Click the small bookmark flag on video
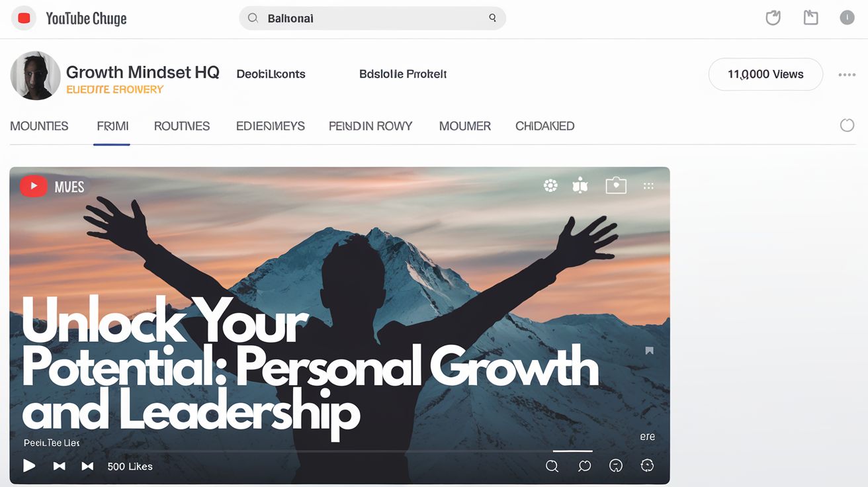 pos(649,351)
